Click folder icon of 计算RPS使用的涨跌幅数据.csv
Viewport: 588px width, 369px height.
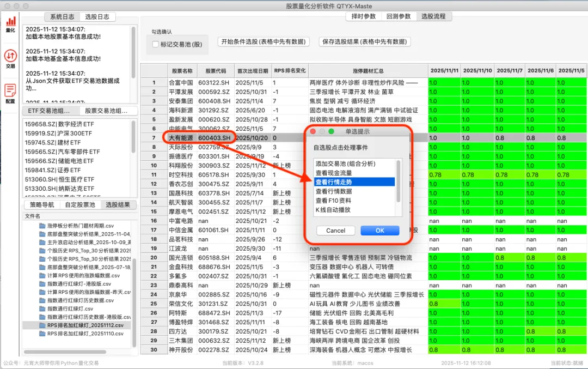coord(42,275)
